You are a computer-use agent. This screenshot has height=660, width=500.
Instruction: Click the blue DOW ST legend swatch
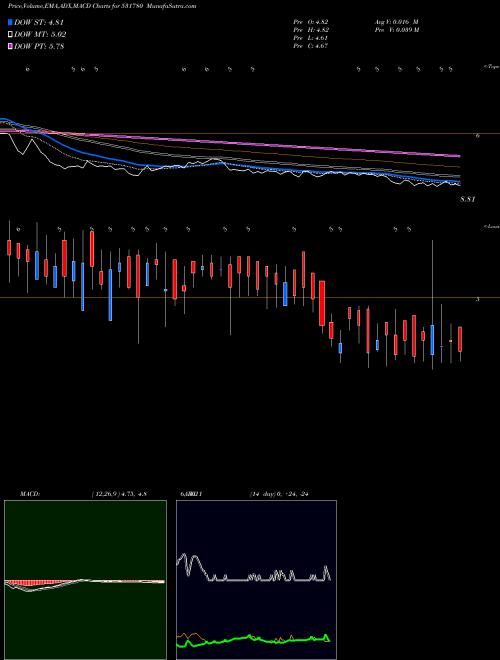point(10,22)
